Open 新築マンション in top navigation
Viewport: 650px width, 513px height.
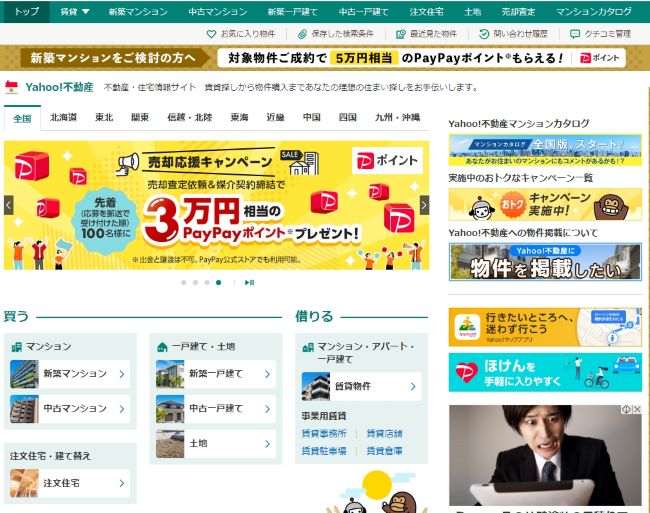point(138,12)
